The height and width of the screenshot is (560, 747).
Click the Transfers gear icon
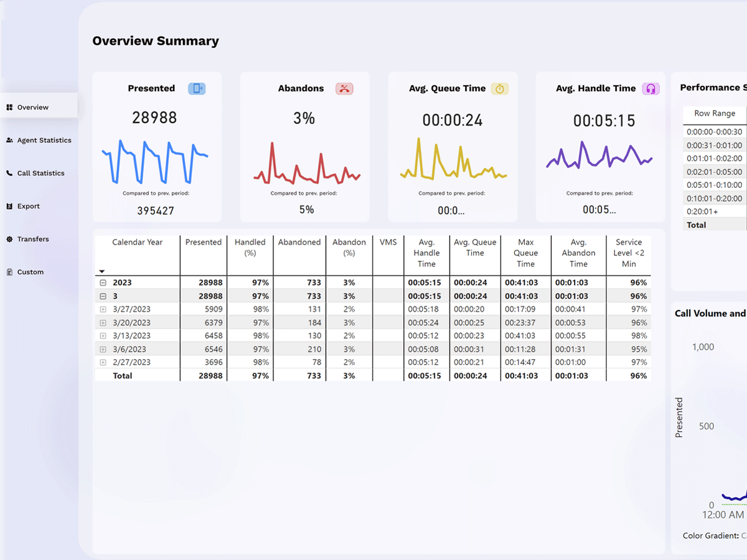(9, 240)
